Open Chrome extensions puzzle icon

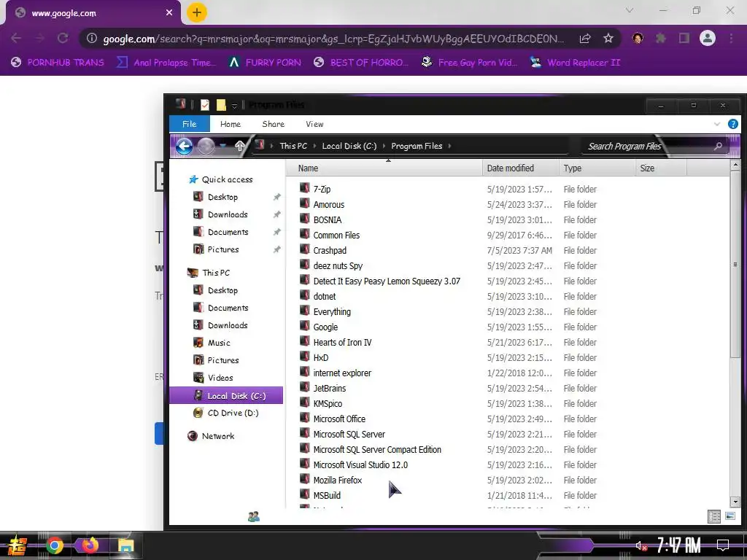(x=661, y=38)
